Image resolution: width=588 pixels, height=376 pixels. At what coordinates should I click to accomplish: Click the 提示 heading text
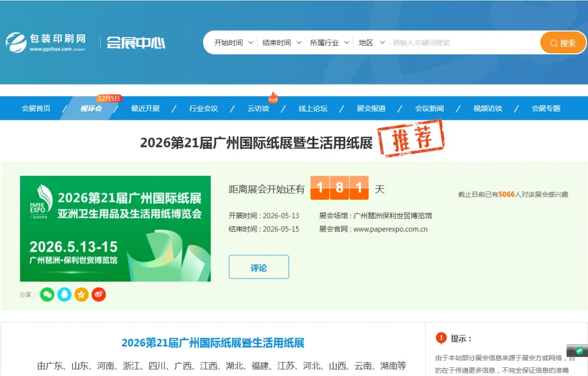click(x=461, y=338)
